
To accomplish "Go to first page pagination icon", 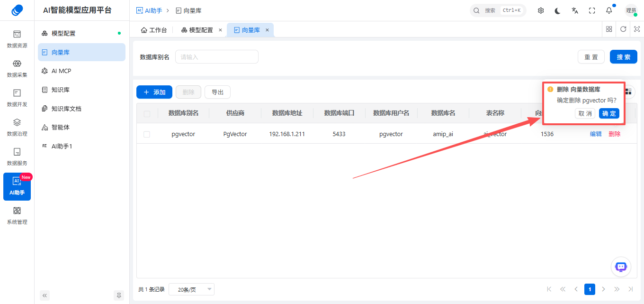I will pos(549,289).
